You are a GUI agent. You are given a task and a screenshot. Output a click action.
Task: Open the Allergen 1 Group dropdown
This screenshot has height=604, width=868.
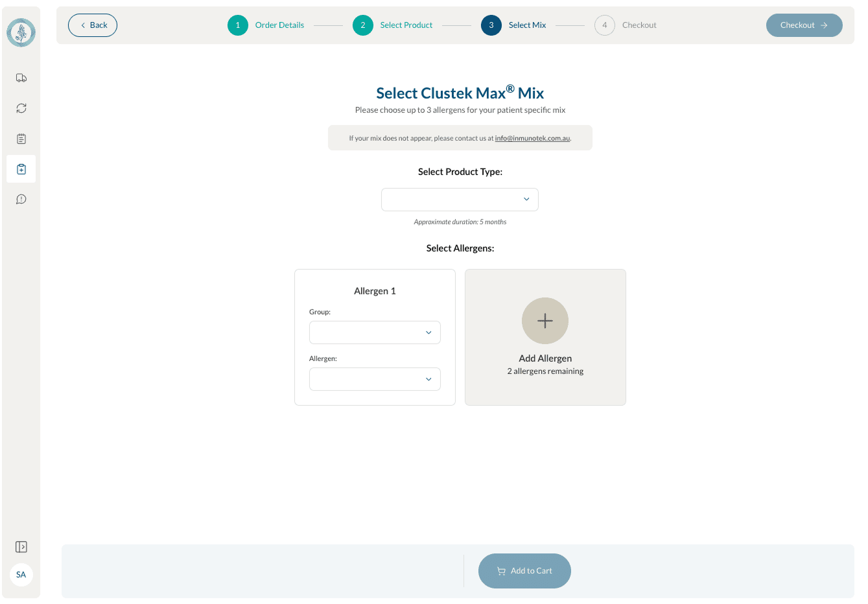click(375, 332)
